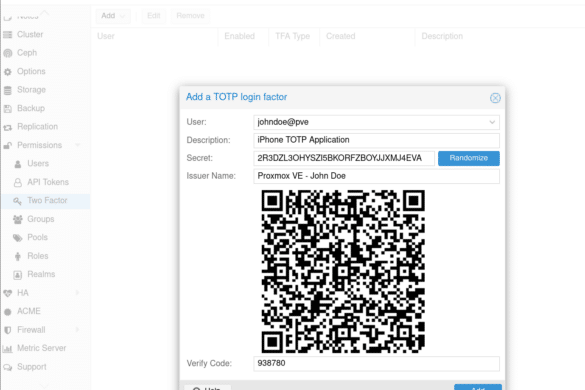Click the Cluster server icon in sidebar
The image size is (585, 390).
(x=7, y=35)
